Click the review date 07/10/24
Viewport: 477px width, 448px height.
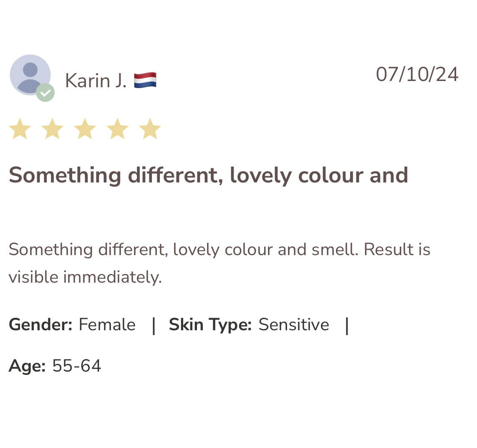coord(417,74)
